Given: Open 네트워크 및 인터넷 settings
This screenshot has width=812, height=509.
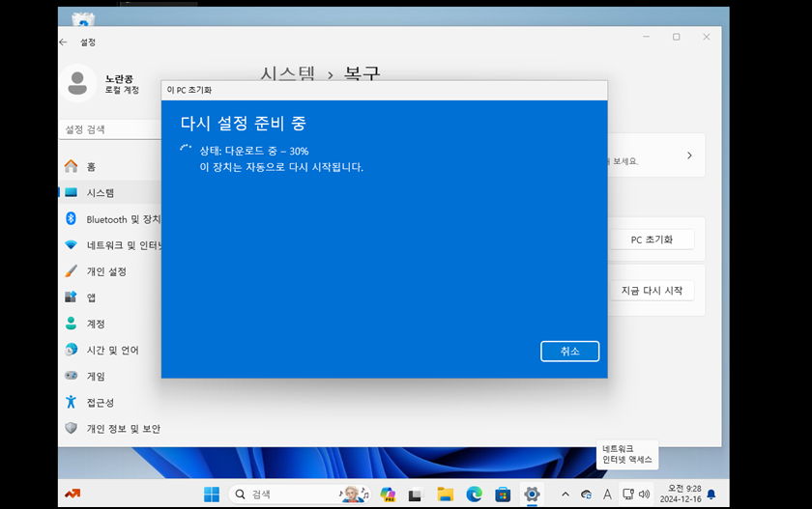Looking at the screenshot, I should 110,245.
